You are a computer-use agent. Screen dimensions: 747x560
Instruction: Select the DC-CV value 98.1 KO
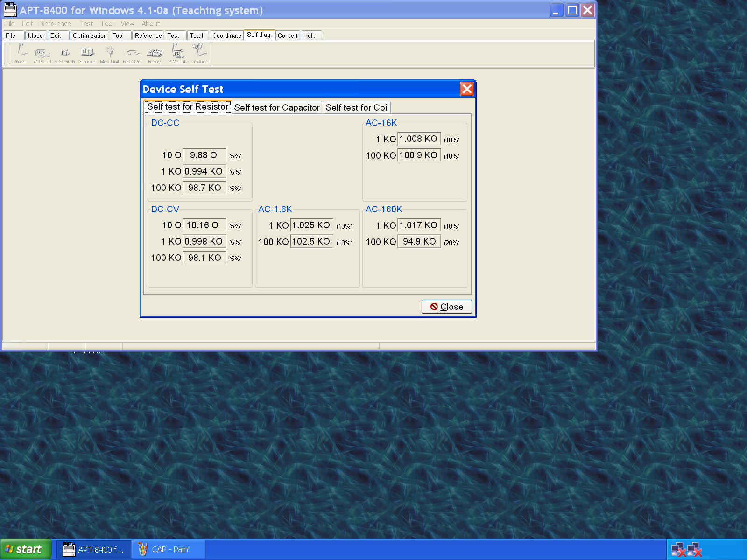[204, 258]
